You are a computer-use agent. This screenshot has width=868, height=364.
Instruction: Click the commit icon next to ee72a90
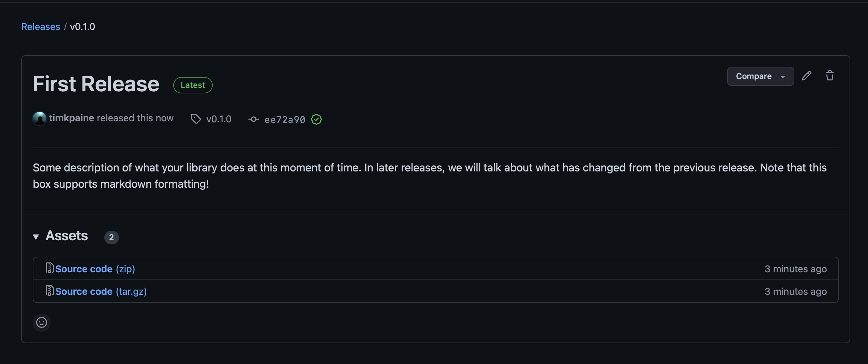pyautogui.click(x=253, y=119)
